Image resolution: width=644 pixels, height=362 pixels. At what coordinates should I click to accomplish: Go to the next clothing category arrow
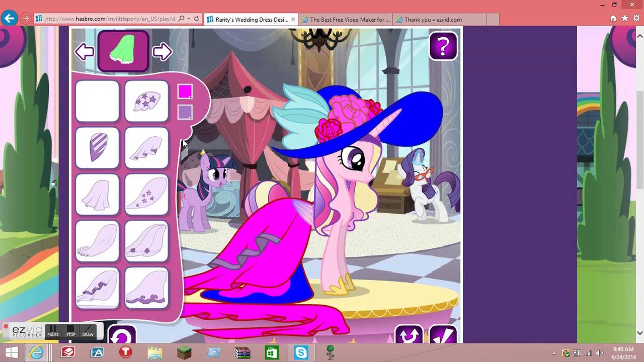pos(162,52)
